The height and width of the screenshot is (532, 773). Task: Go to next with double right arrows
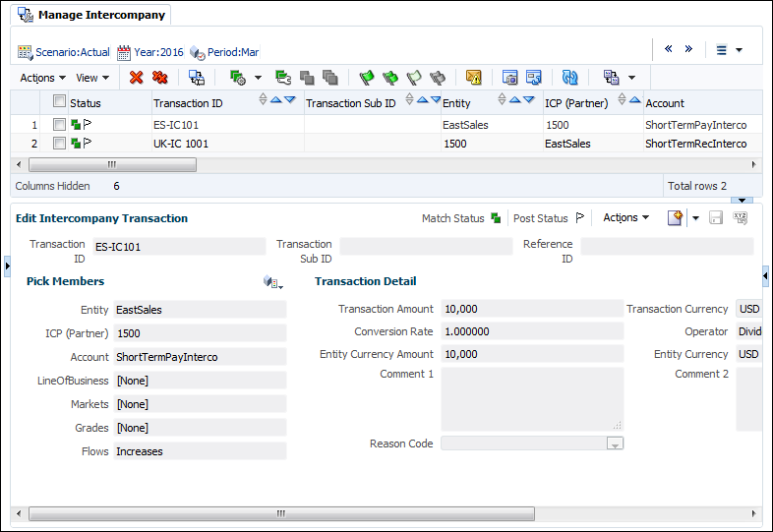[x=688, y=49]
